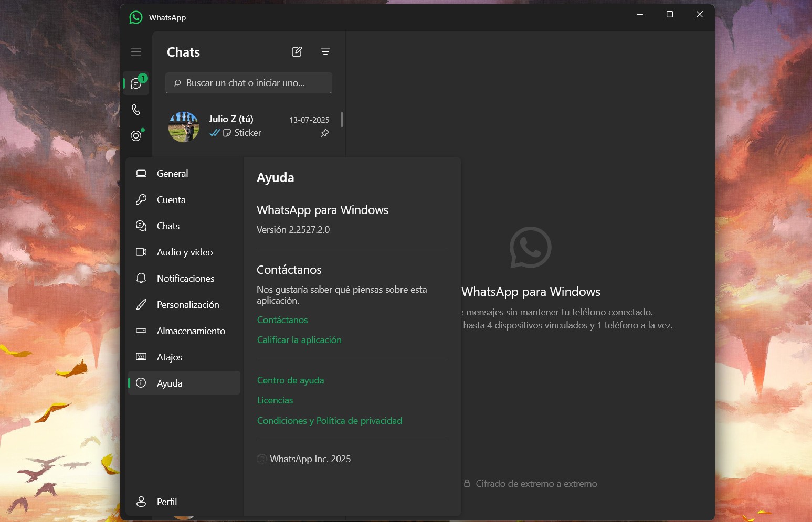Open Condiciones y Política de privacidad
The image size is (812, 522).
click(330, 421)
